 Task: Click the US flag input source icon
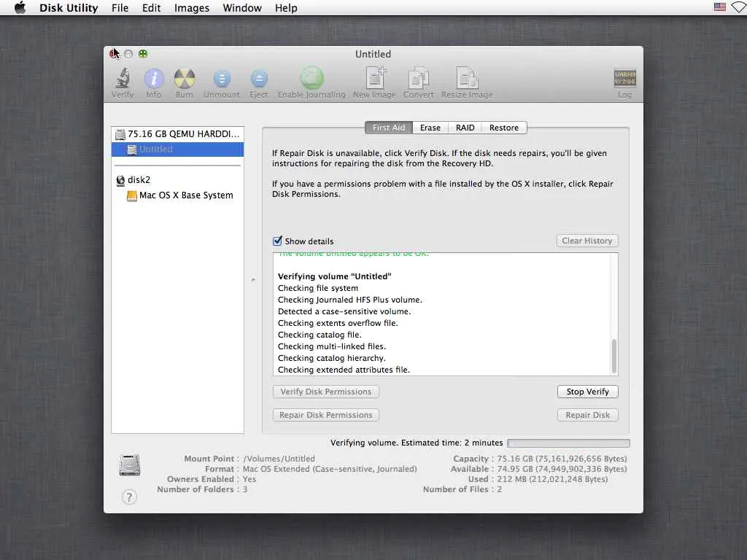pyautogui.click(x=720, y=7)
